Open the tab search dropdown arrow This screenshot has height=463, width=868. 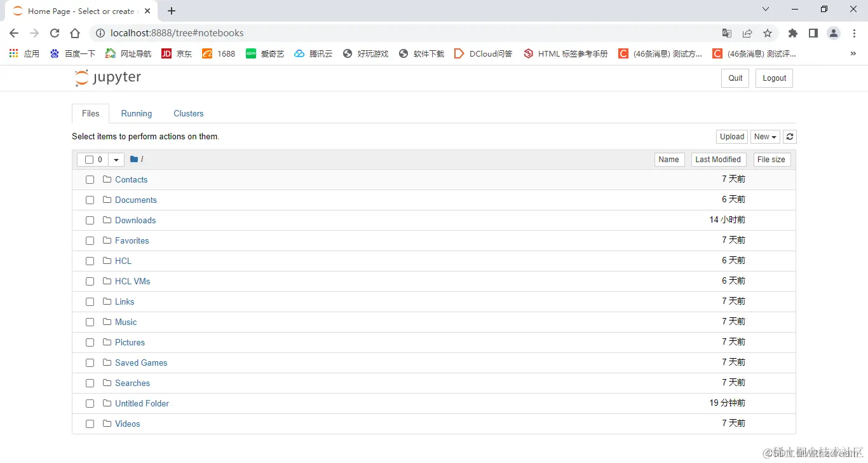click(766, 10)
